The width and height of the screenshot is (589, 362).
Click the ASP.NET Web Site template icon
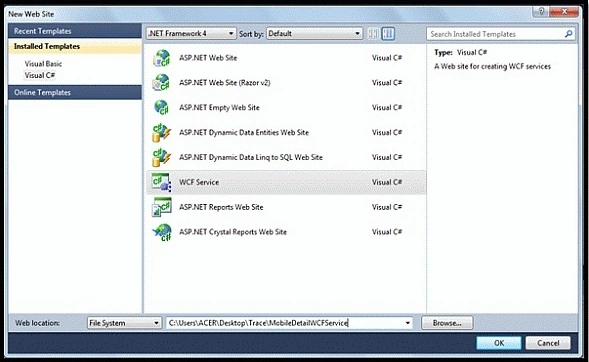point(162,58)
